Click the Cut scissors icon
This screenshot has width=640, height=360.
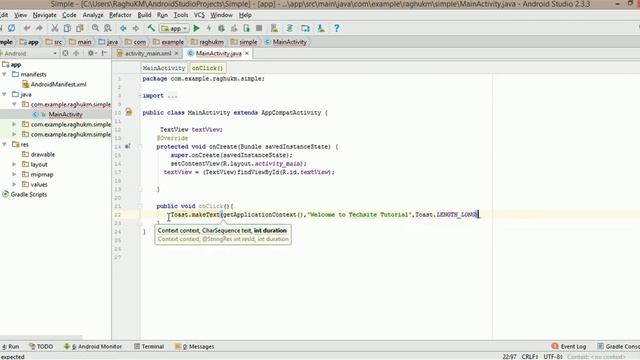[x=55, y=28]
